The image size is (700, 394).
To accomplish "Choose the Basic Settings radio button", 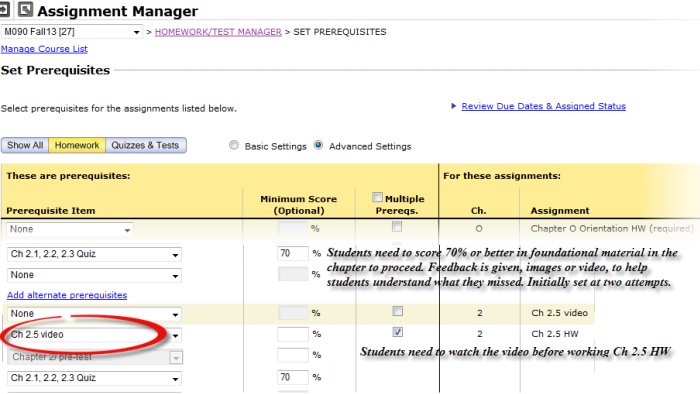I will point(233,145).
